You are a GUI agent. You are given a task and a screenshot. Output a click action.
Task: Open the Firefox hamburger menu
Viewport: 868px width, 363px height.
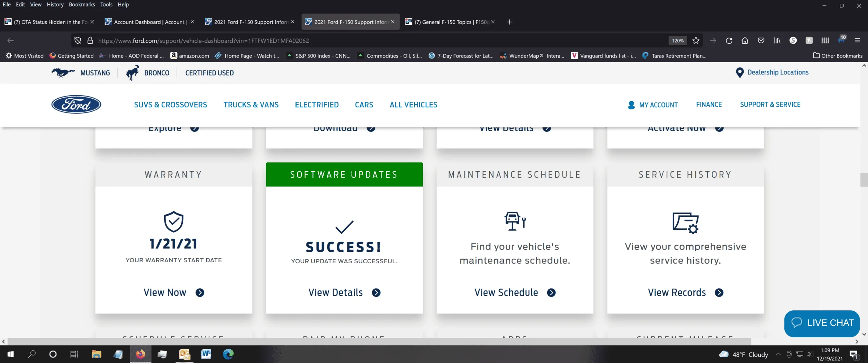coord(857,40)
